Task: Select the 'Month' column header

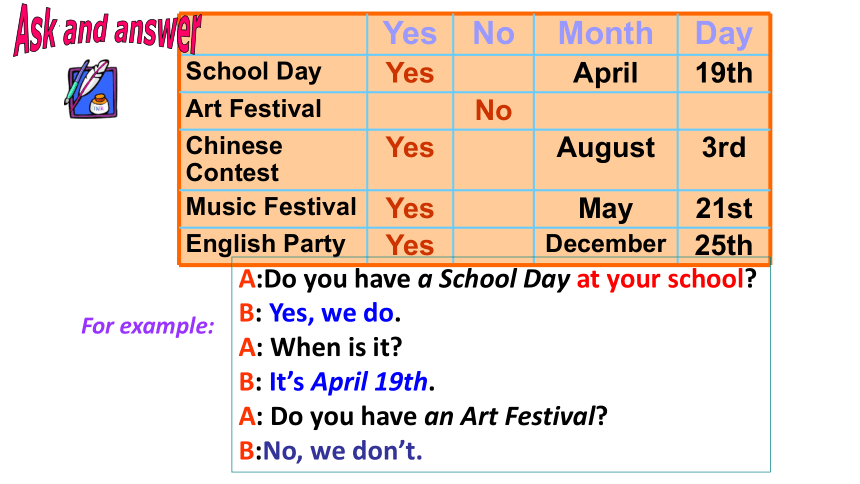Action: pos(606,33)
